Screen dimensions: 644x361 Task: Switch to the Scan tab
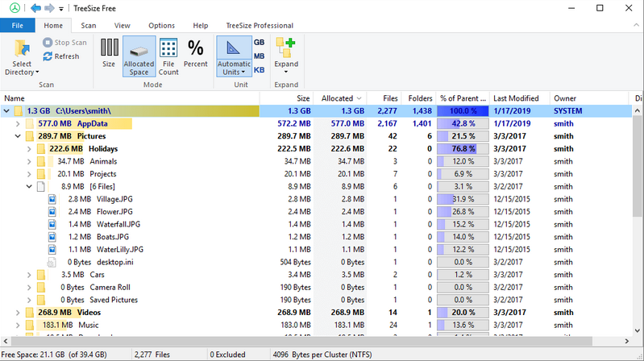pyautogui.click(x=89, y=26)
